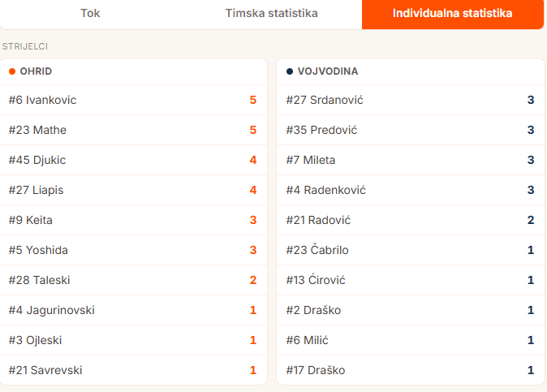Select #35 Predović scorer row
Viewport: 547px width, 392px height.
(411, 130)
